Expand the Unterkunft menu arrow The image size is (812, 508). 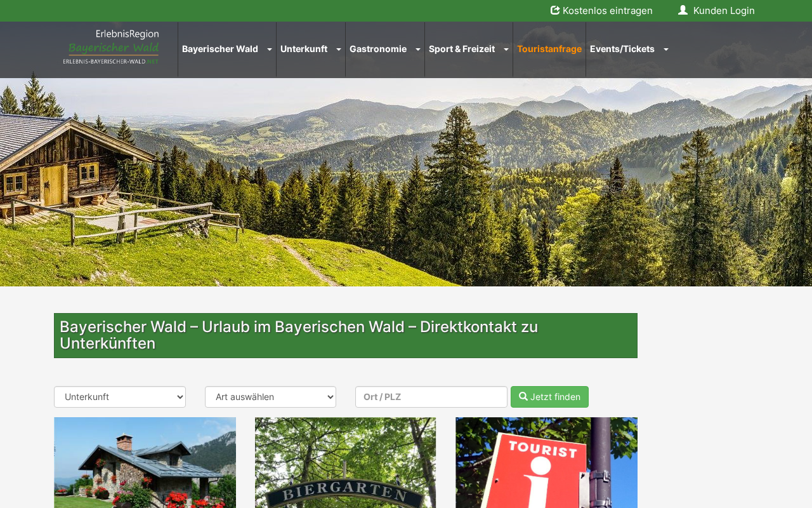(339, 50)
